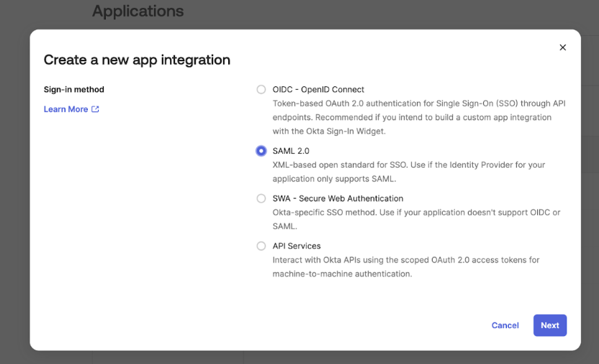Image resolution: width=599 pixels, height=364 pixels.
Task: Click the "API Services" option label
Action: tap(297, 246)
